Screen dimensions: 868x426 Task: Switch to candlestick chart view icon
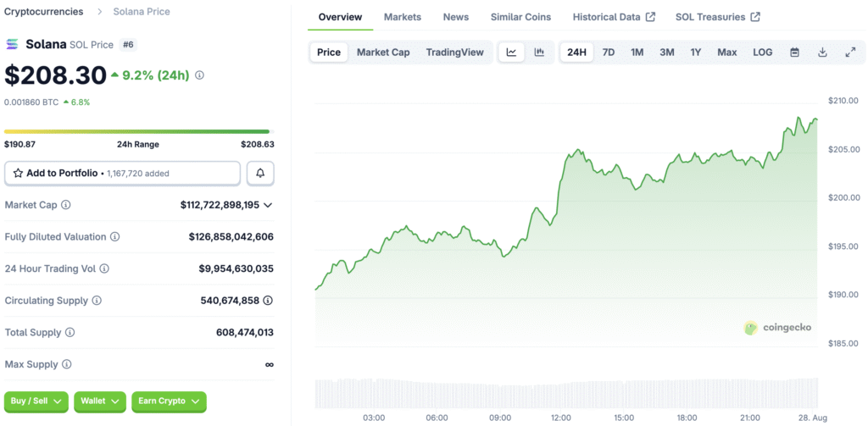point(539,53)
